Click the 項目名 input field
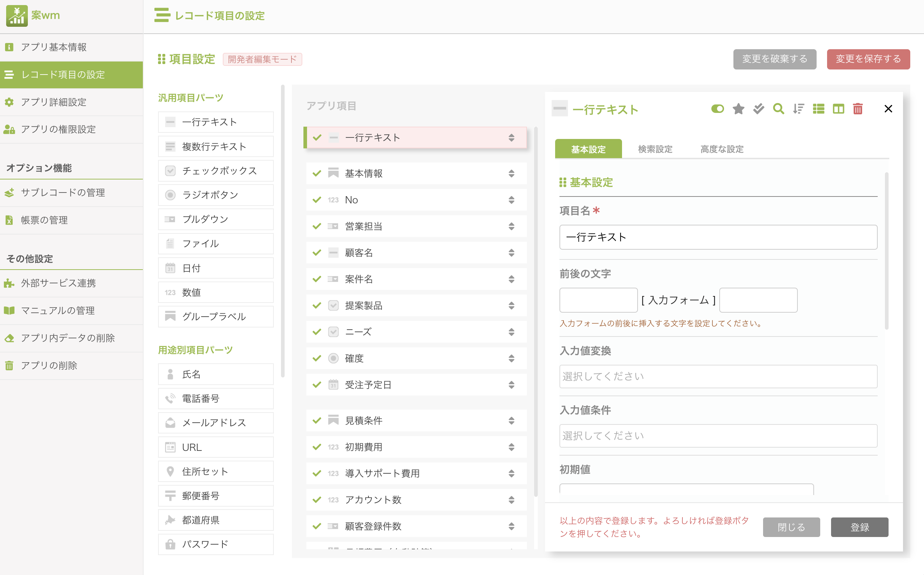Screen dimensions: 924x575 [718, 237]
